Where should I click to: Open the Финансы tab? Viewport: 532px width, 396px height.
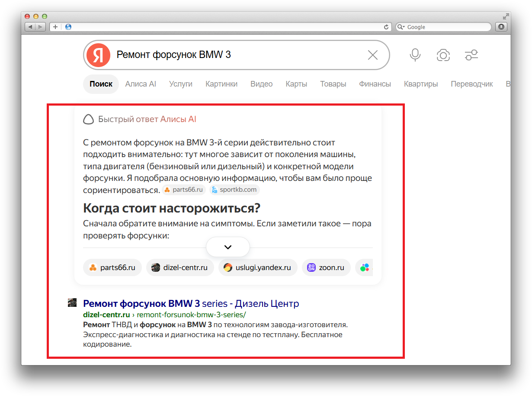click(x=375, y=84)
